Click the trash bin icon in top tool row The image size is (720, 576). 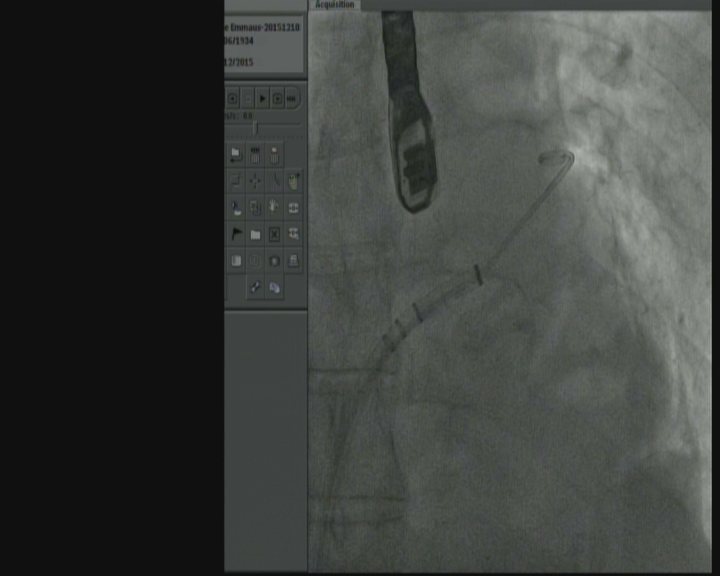(274, 154)
